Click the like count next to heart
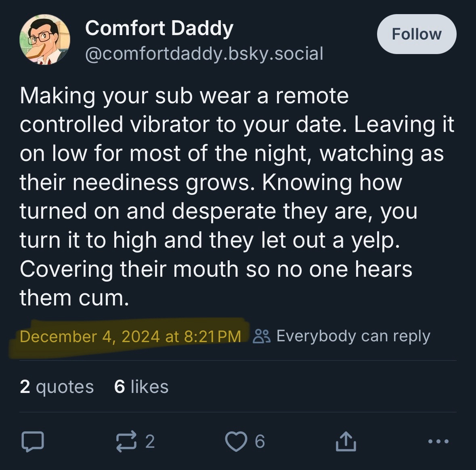This screenshot has width=476, height=470. tap(260, 441)
